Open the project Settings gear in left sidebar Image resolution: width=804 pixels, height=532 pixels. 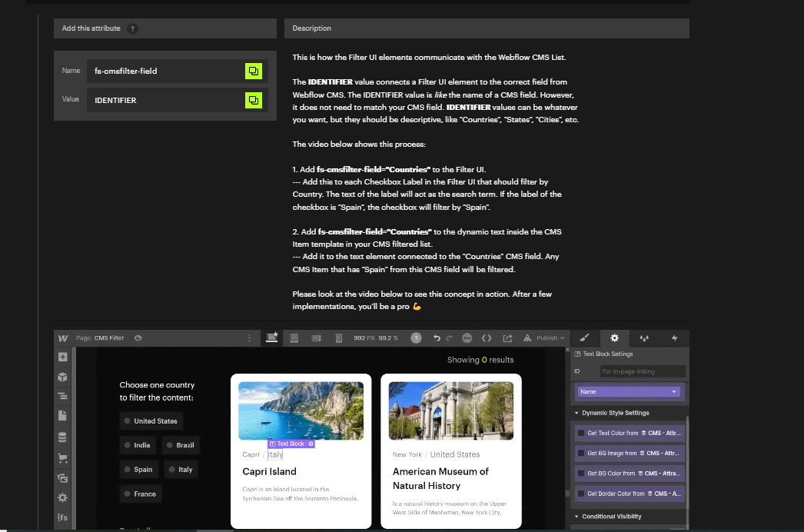point(62,497)
